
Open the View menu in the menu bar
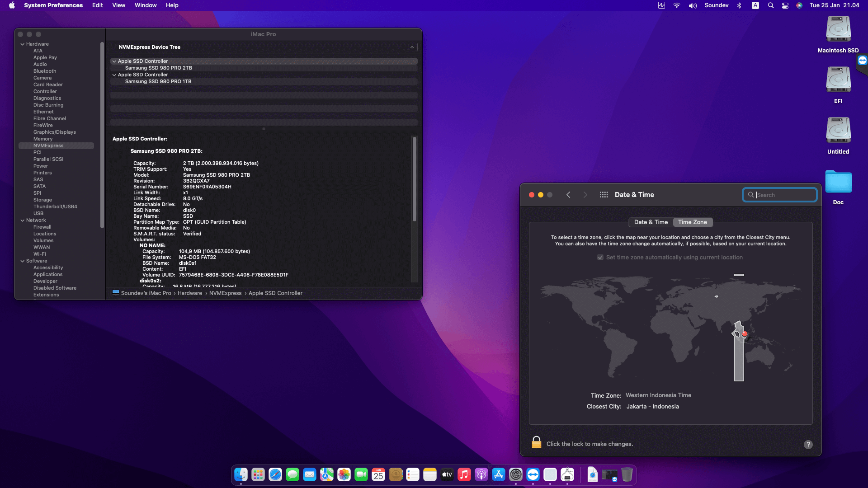click(x=118, y=5)
